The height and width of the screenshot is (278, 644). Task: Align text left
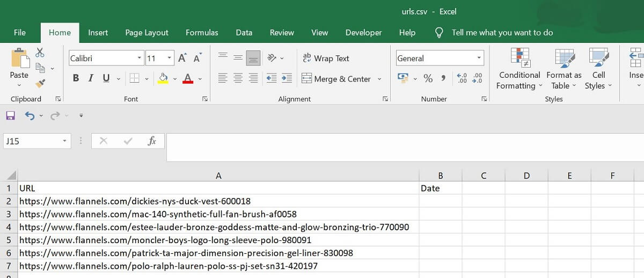click(223, 78)
